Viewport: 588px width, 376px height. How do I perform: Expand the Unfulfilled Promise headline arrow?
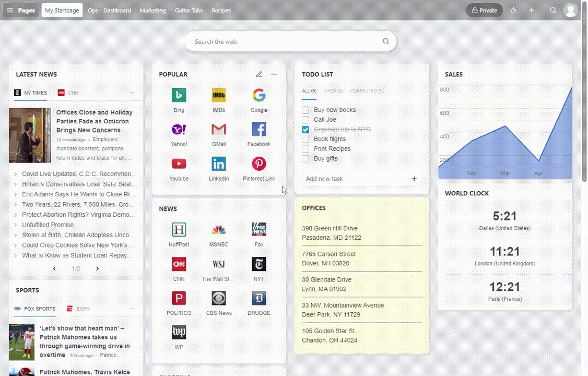pyautogui.click(x=15, y=225)
